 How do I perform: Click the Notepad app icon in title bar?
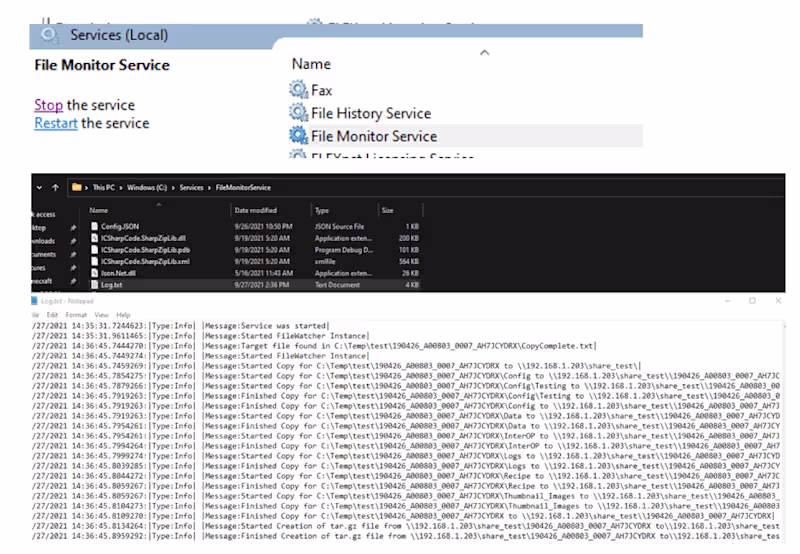pyautogui.click(x=34, y=301)
